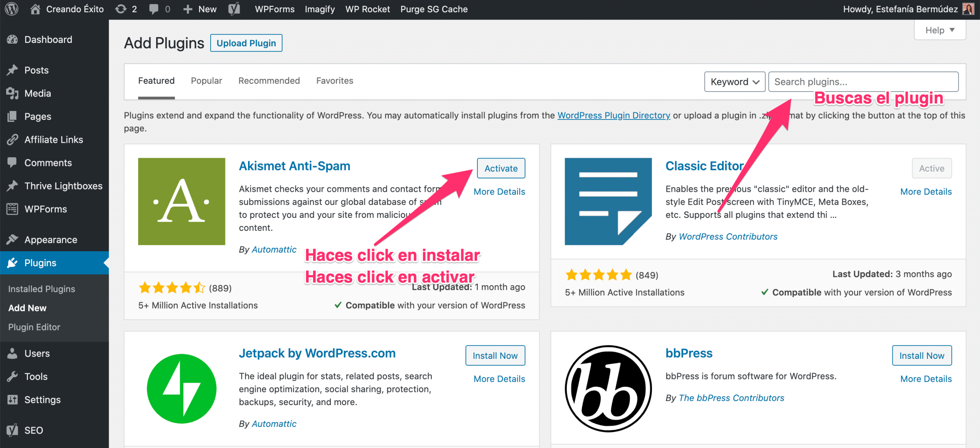Open the WordPress Plugin Directory link
980x448 pixels.
click(614, 115)
